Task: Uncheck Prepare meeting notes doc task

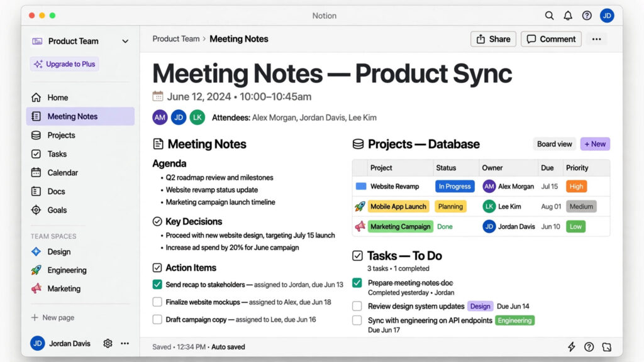Action: pyautogui.click(x=357, y=283)
